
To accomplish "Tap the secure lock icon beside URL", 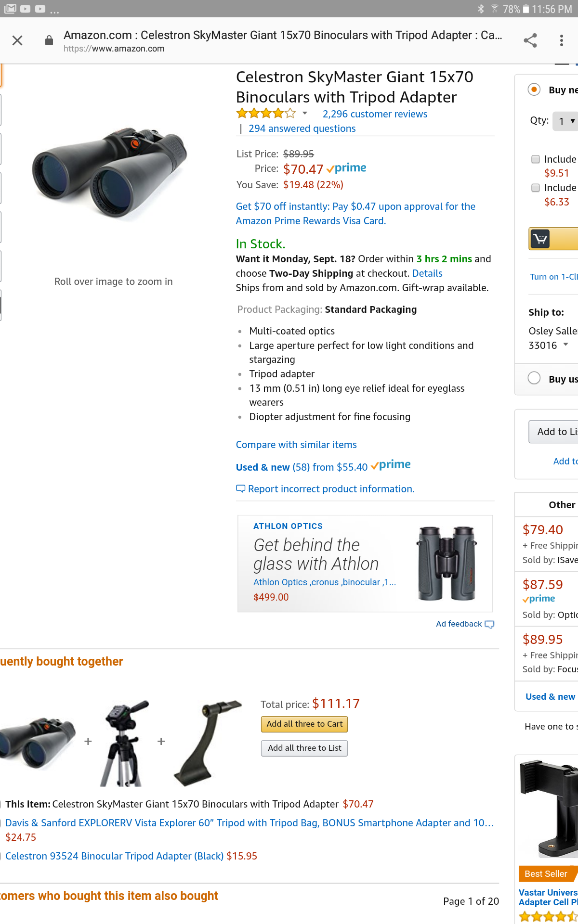I will pyautogui.click(x=49, y=40).
